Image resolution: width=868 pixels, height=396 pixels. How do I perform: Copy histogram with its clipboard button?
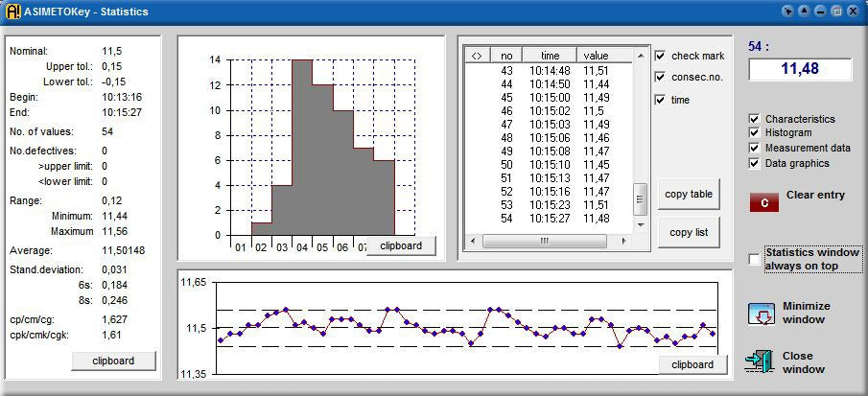click(400, 245)
